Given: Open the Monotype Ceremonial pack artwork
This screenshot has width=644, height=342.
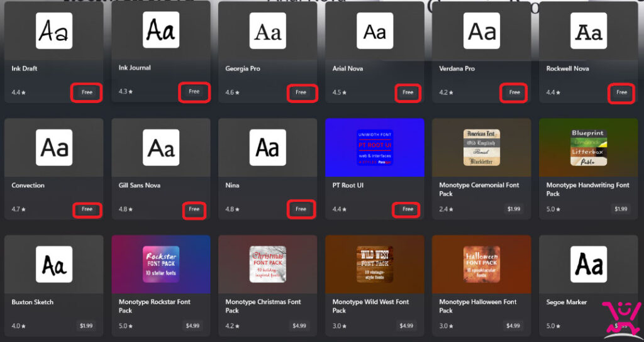Looking at the screenshot, I should [482, 148].
